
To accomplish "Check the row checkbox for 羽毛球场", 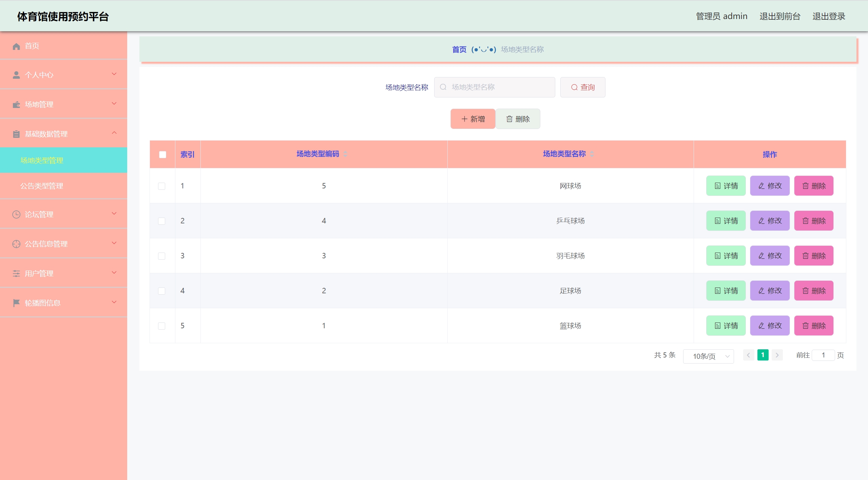I will (162, 256).
